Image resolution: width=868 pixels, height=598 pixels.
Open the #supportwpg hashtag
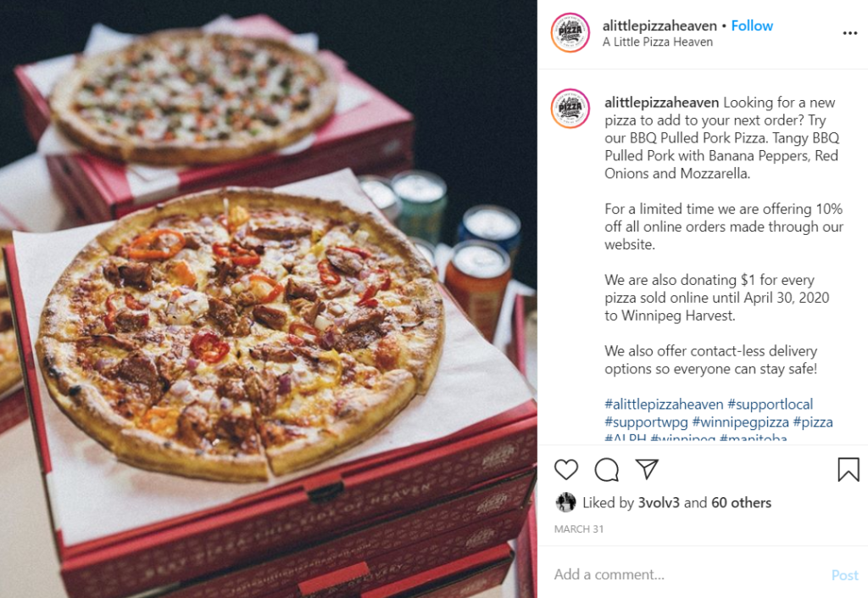pyautogui.click(x=646, y=422)
